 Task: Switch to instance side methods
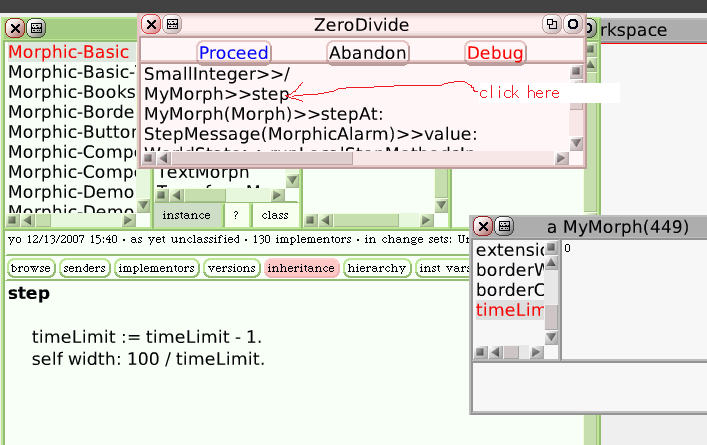[x=186, y=215]
